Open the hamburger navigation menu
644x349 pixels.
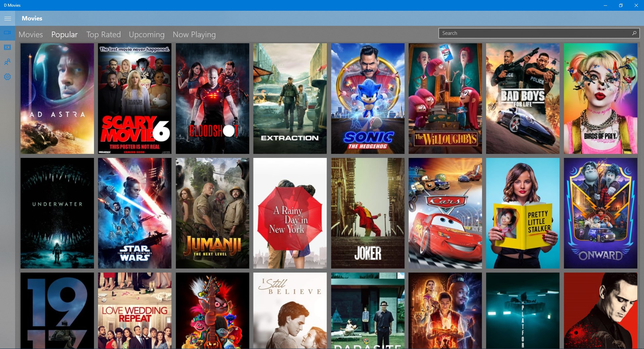click(x=7, y=18)
